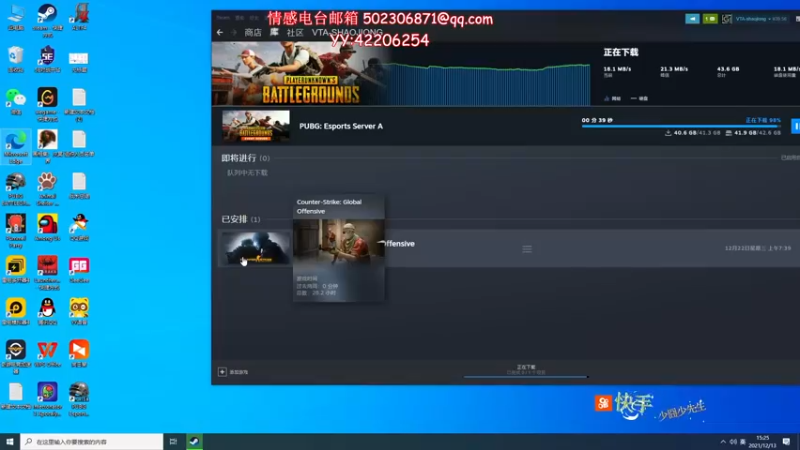Image resolution: width=800 pixels, height=450 pixels.
Task: Open the PUBG helmet icon beside the paw
Action: click(x=16, y=189)
